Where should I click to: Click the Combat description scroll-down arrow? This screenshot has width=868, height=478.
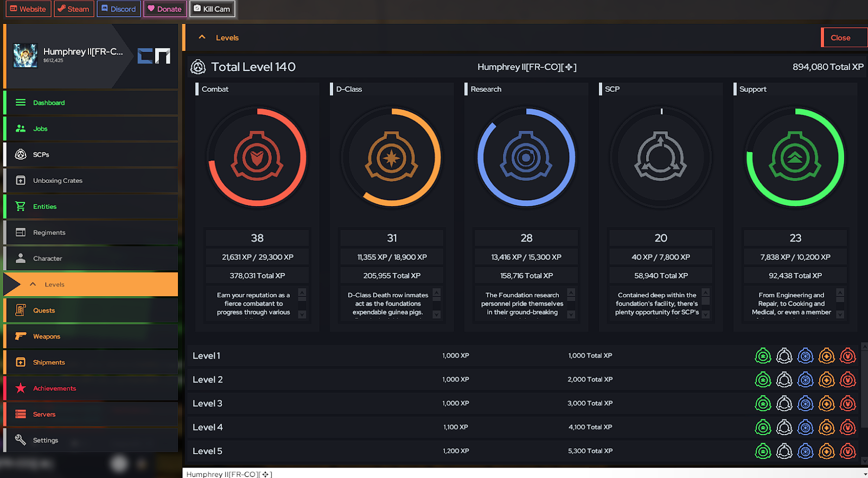point(302,315)
